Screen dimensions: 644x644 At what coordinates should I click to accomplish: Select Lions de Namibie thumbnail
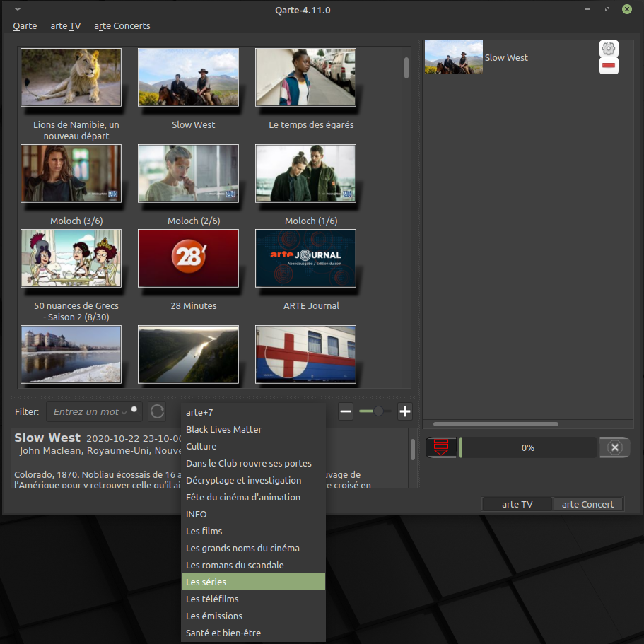71,77
